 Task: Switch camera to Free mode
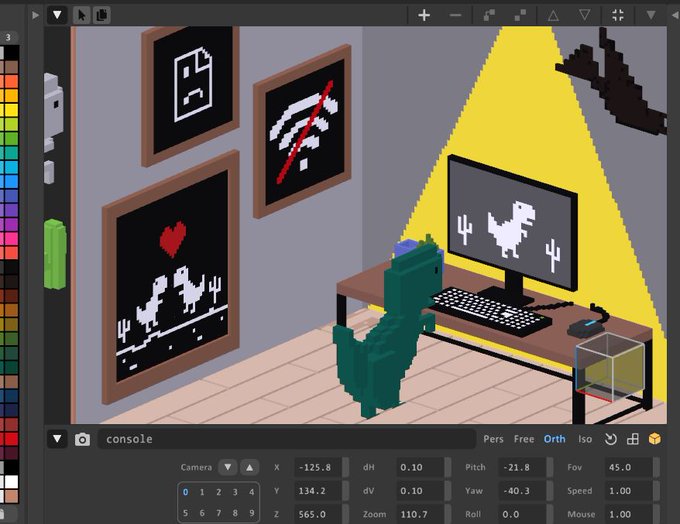[524, 439]
